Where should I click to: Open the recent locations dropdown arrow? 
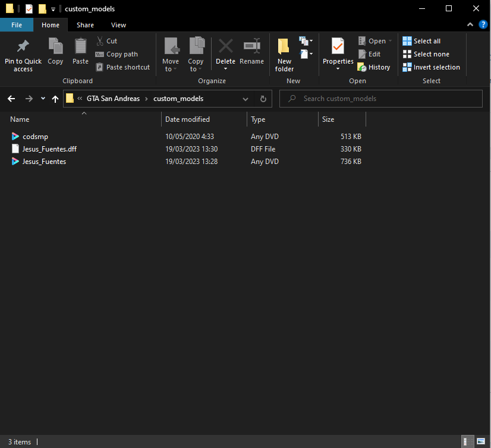[43, 99]
